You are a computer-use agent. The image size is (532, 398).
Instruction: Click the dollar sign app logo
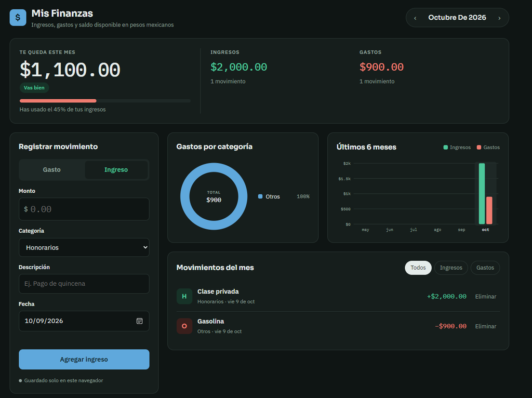18,18
